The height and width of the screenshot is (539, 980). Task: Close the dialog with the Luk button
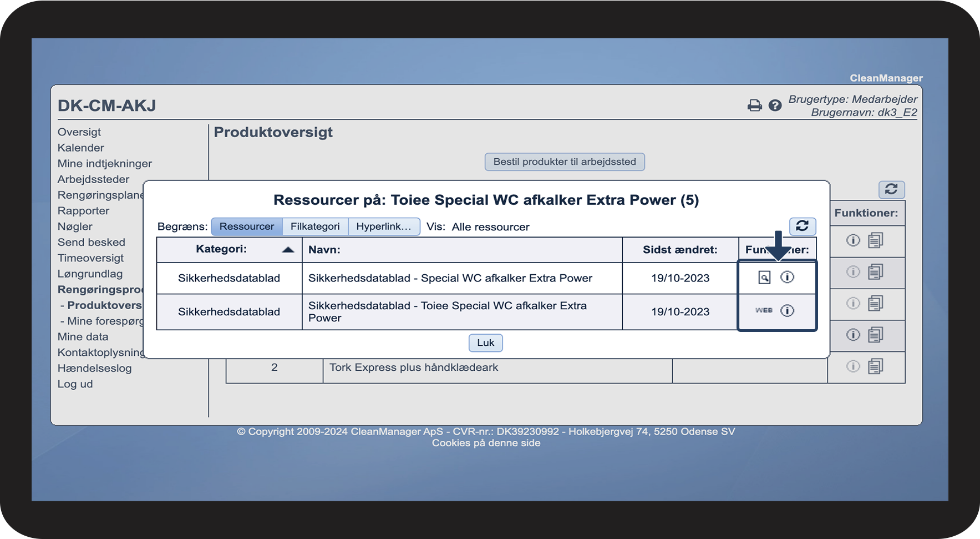486,343
